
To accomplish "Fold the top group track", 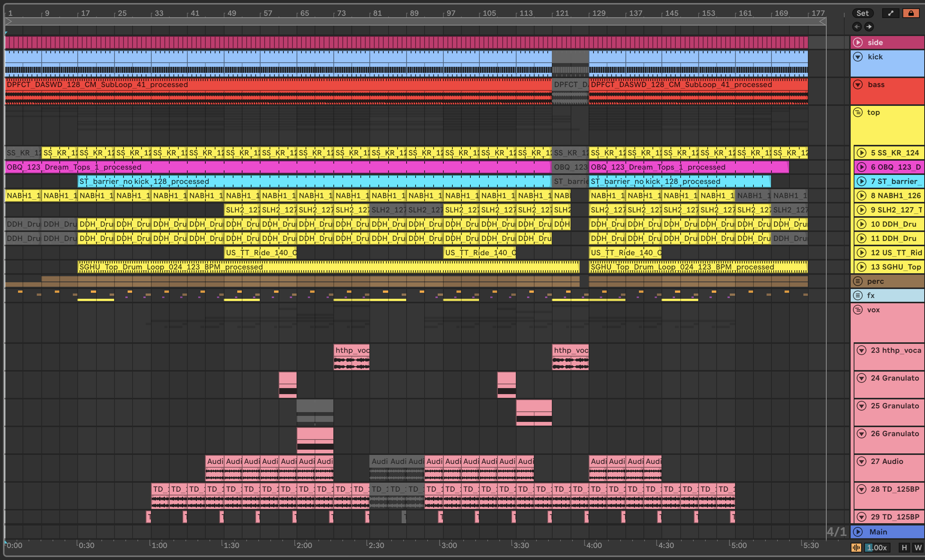I will 858,112.
